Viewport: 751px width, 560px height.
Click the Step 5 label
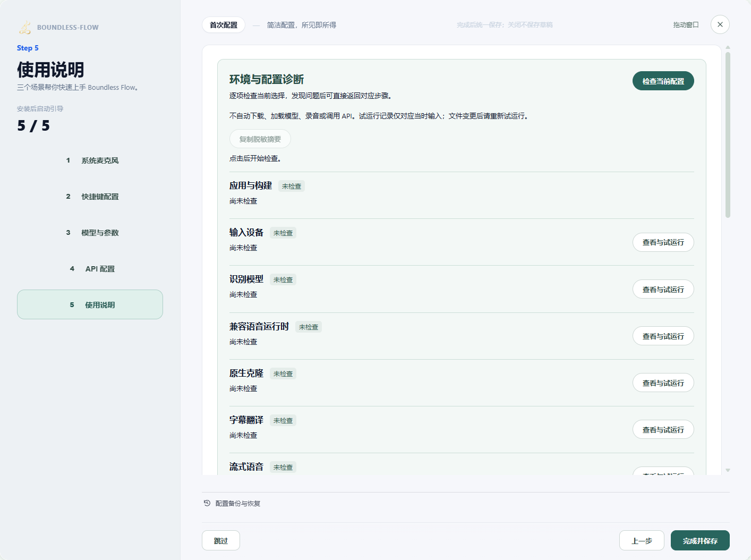(28, 48)
